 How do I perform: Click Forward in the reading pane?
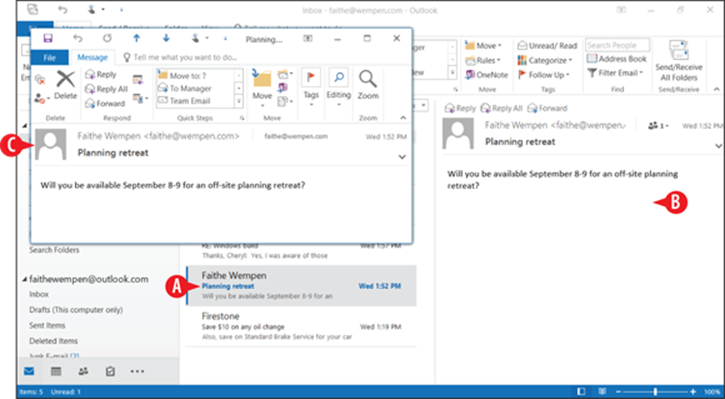547,108
